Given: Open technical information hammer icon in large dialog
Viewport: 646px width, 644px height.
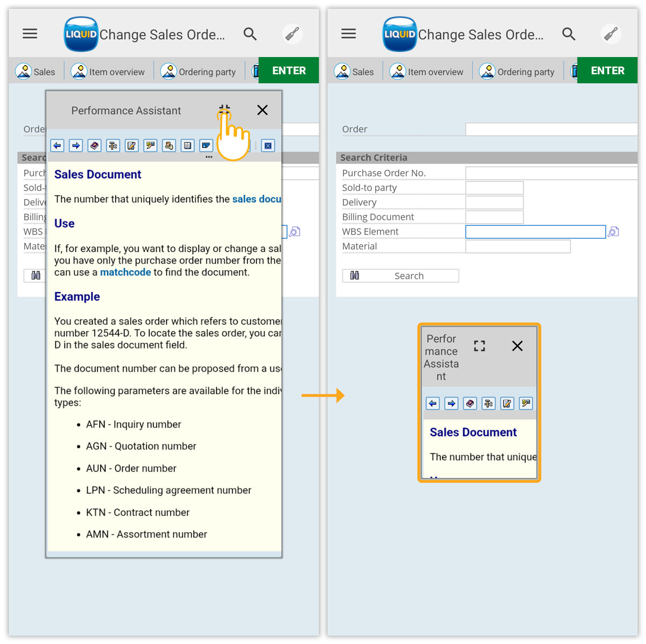Looking at the screenshot, I should (113, 145).
